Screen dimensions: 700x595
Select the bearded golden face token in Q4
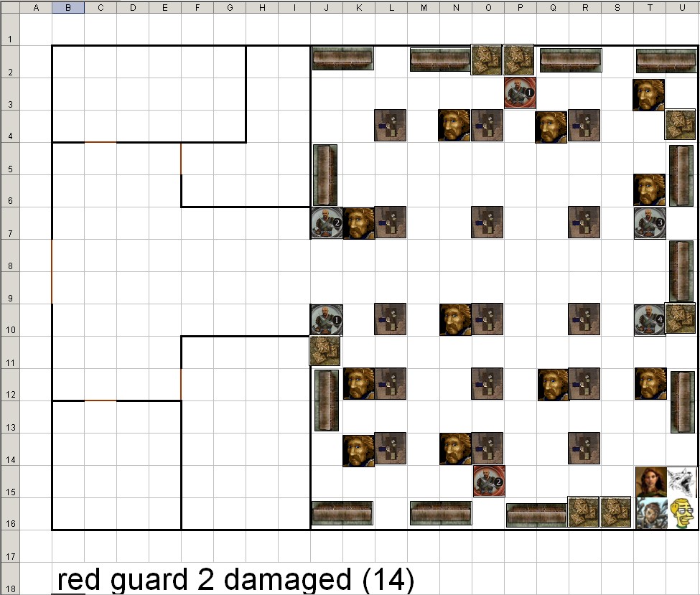551,127
